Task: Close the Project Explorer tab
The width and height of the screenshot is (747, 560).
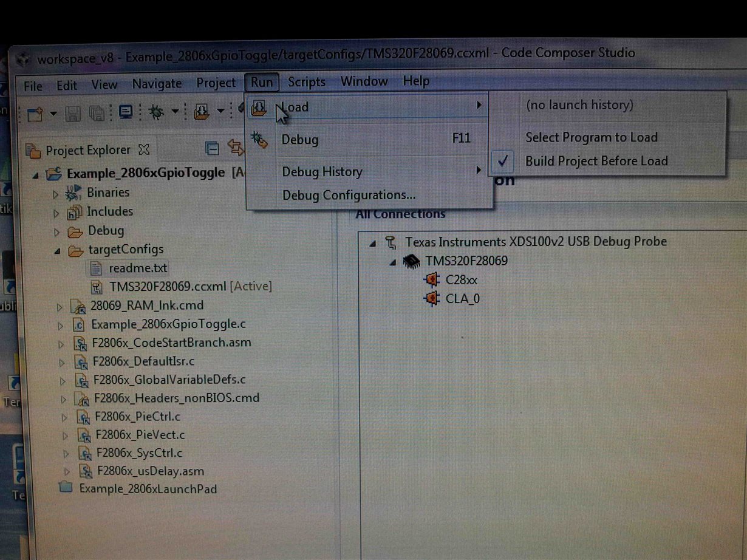Action: coord(144,149)
